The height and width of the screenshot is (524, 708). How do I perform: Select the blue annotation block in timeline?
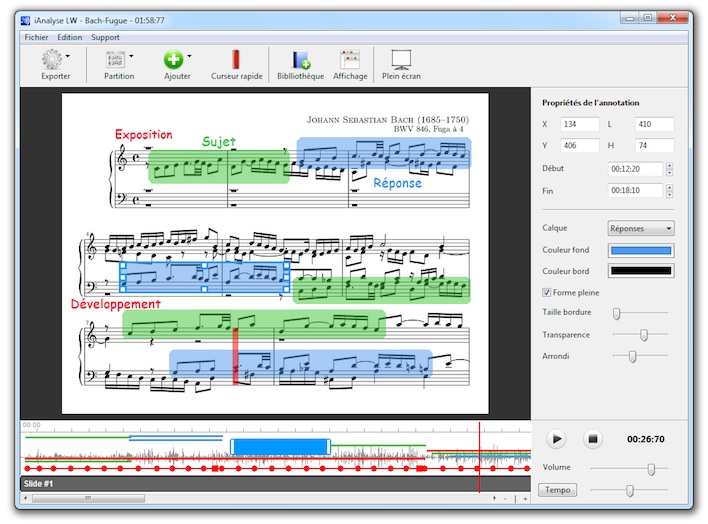click(280, 447)
